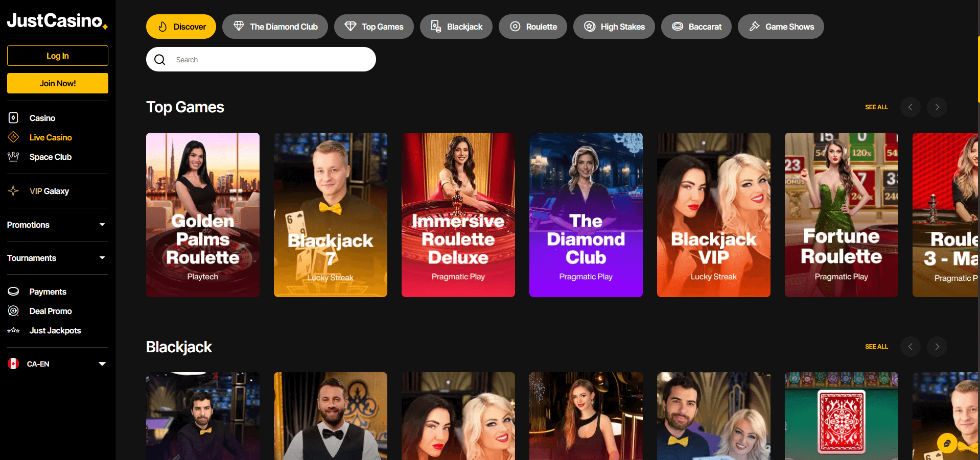Select the Payments icon
This screenshot has height=460, width=980.
click(13, 291)
